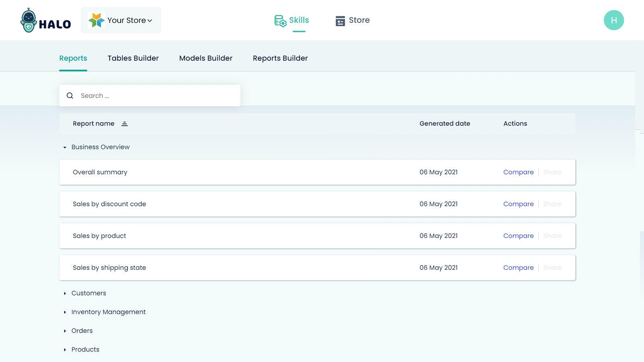Switch to the Tables Builder tab

(x=133, y=58)
